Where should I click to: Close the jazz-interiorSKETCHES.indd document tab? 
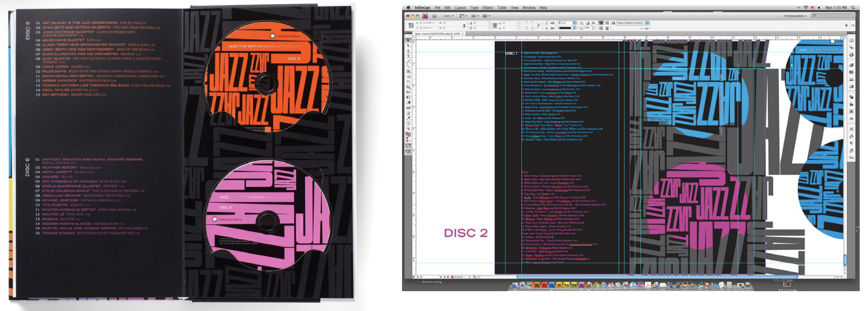click(464, 34)
